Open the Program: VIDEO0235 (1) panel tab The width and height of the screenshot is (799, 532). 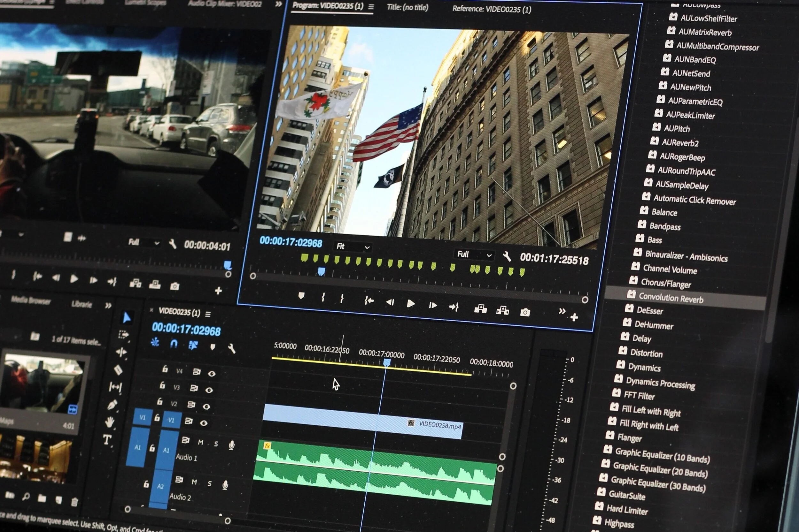(328, 6)
